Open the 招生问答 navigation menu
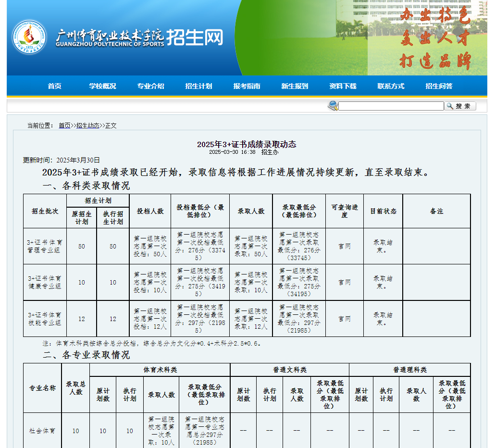Viewport: 495px width, 448px height. pos(438,86)
